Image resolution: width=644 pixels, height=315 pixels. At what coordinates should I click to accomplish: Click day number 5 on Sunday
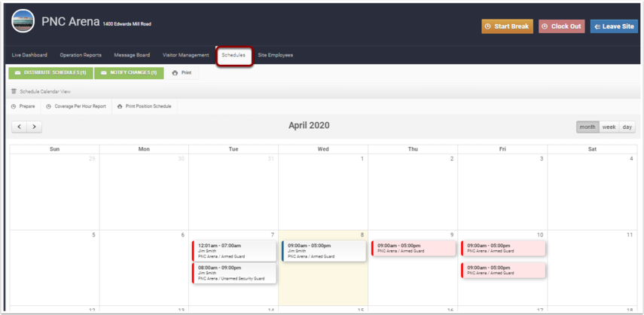click(x=93, y=235)
